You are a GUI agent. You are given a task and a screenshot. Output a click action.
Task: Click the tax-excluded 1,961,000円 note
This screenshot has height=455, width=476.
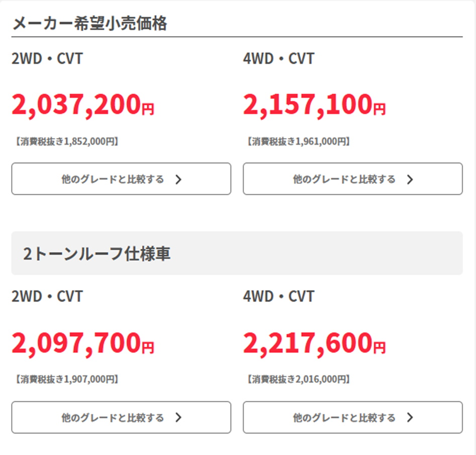click(x=299, y=142)
